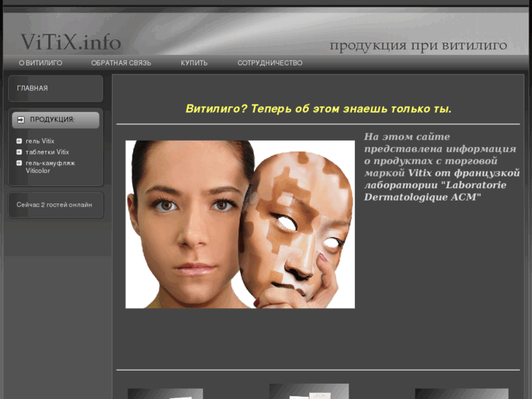
Task: Click the Сейчас 2 гостей онлайн text
Action: tap(54, 205)
